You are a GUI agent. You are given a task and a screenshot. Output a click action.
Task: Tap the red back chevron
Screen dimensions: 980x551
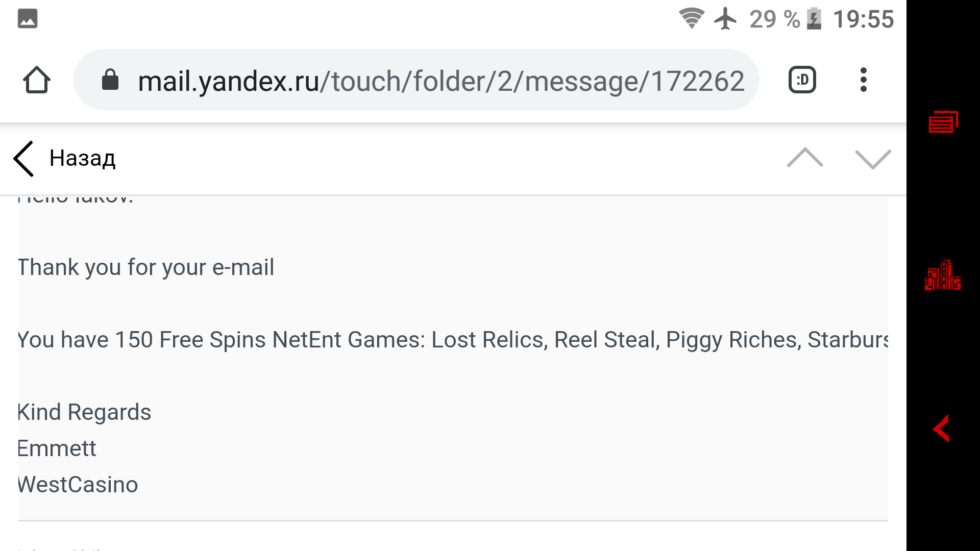[941, 428]
